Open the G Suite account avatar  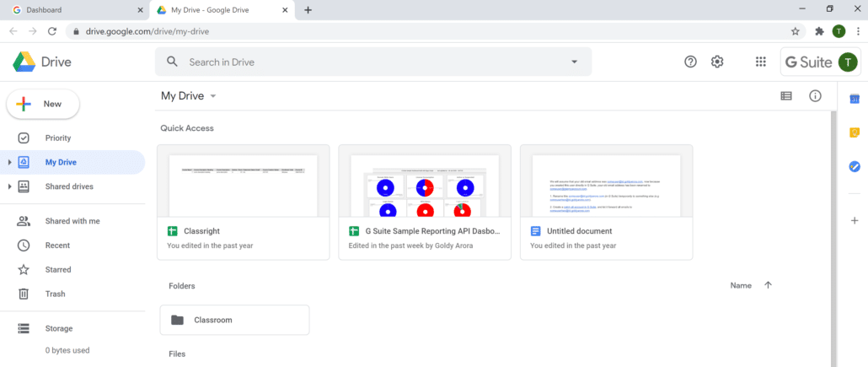[848, 62]
